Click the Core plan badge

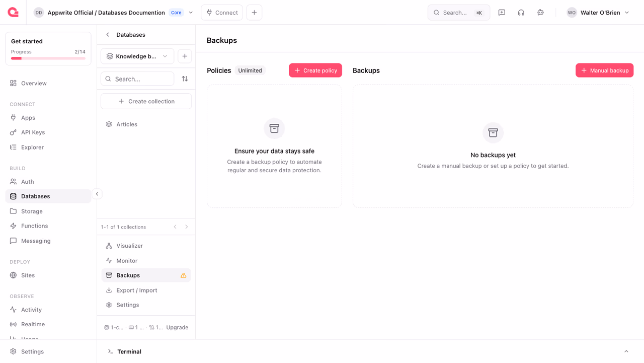[176, 13]
